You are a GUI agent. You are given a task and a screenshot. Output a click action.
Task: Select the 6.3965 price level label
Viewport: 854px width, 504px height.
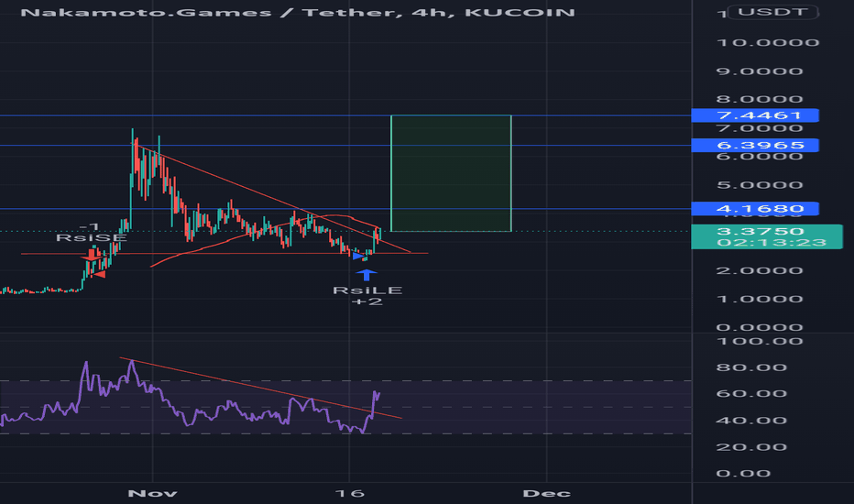click(755, 146)
